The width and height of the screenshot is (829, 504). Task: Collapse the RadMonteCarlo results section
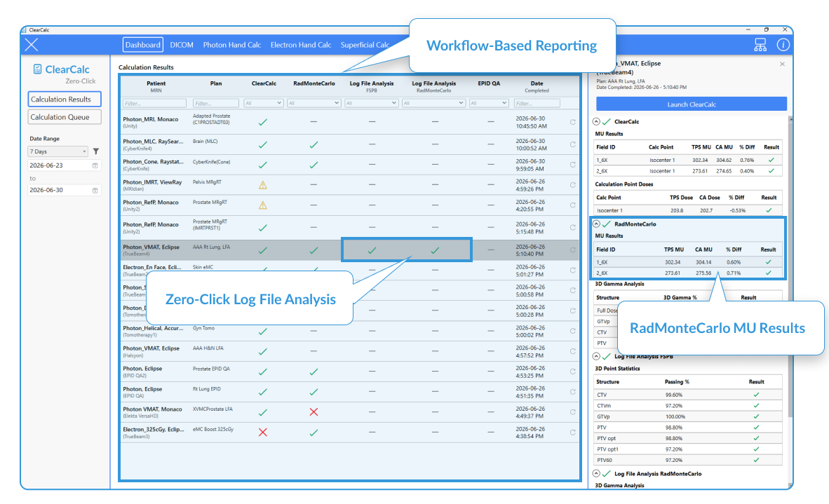click(596, 224)
